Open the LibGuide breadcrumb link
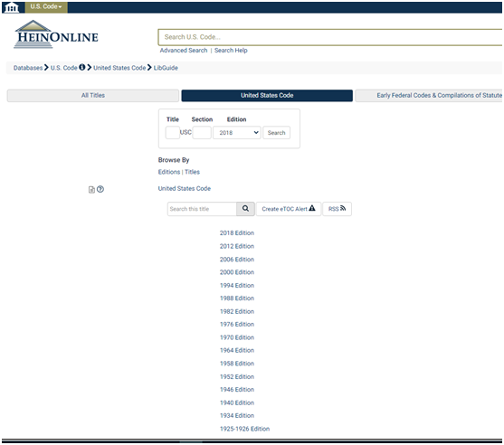Screen dimensions: 504x445 [166, 68]
